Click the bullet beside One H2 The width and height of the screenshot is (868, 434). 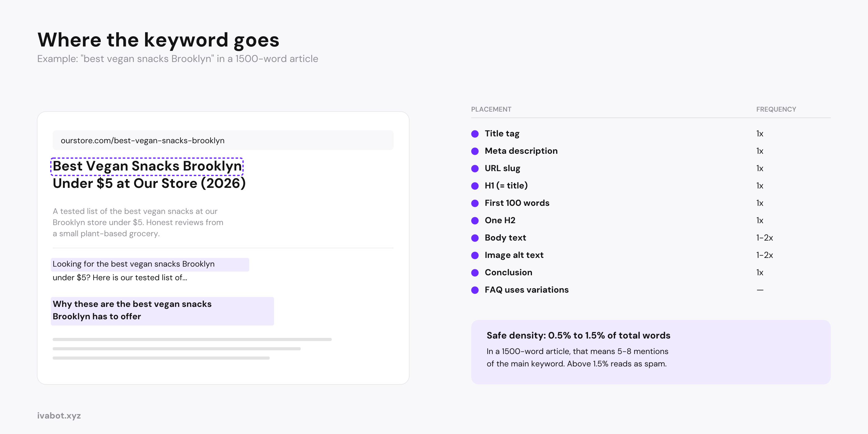475,221
